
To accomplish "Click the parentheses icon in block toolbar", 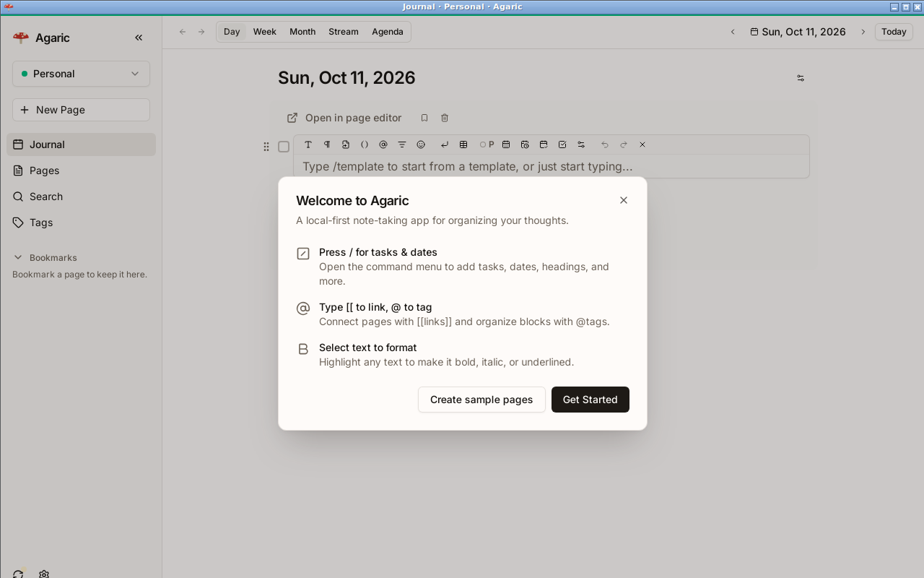I will coord(365,144).
